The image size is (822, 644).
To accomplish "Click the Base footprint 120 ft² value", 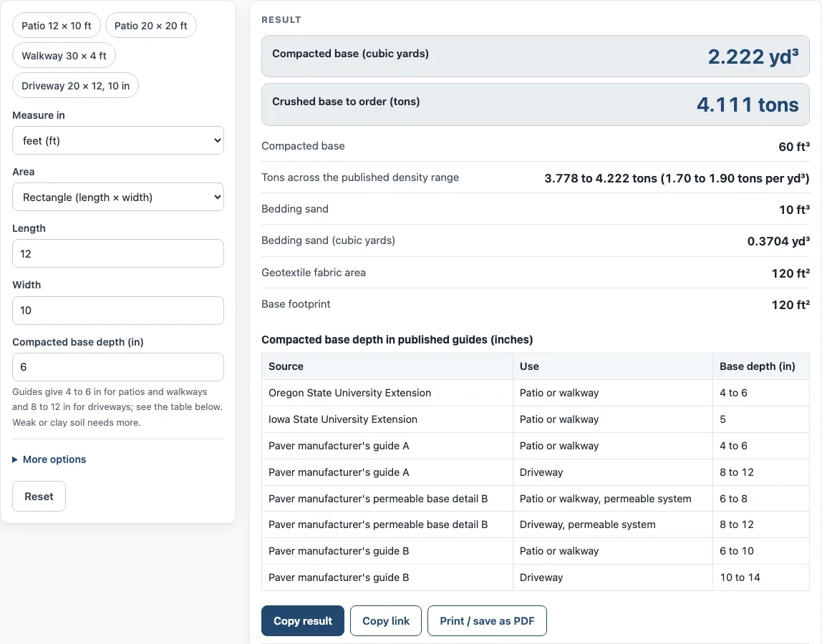I will 790,305.
